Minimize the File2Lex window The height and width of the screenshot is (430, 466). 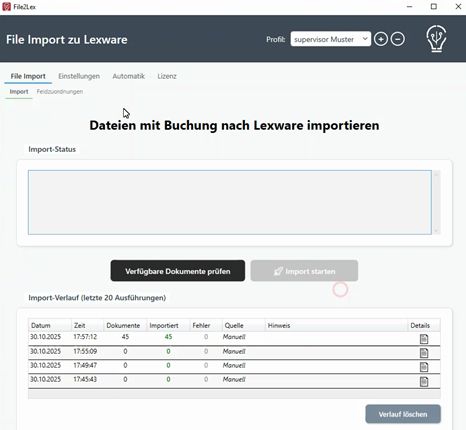[410, 7]
